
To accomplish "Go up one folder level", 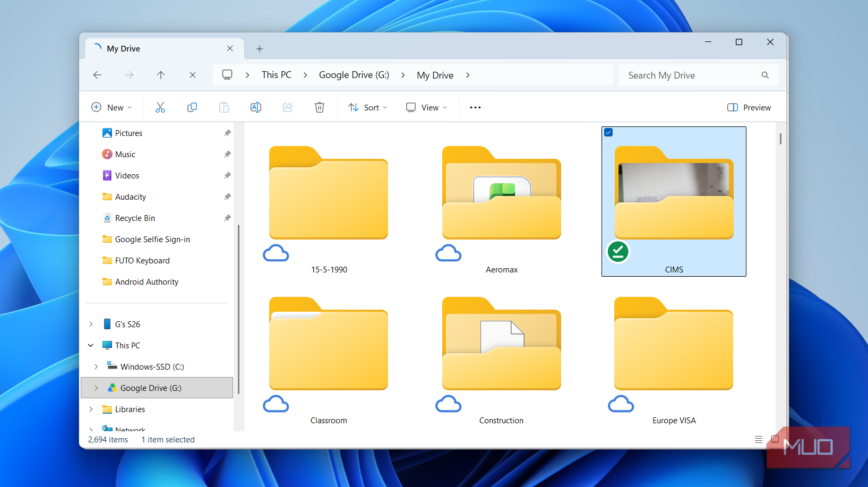I will pyautogui.click(x=161, y=75).
